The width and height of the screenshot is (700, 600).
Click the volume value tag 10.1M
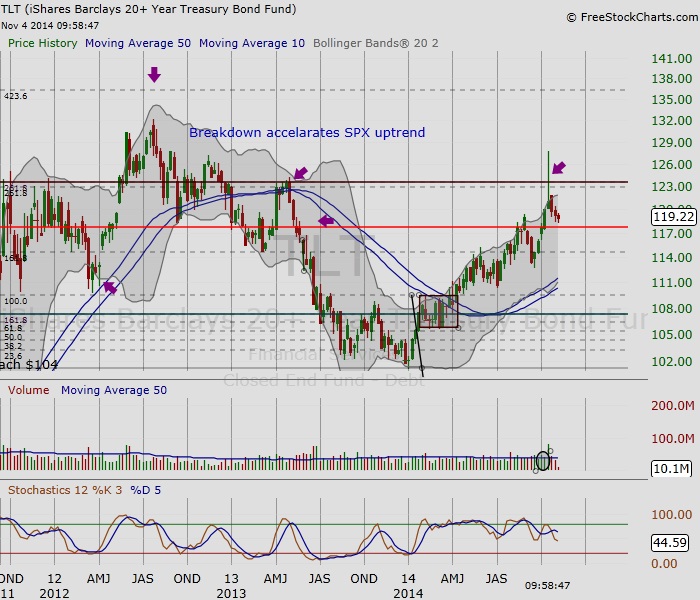click(671, 469)
